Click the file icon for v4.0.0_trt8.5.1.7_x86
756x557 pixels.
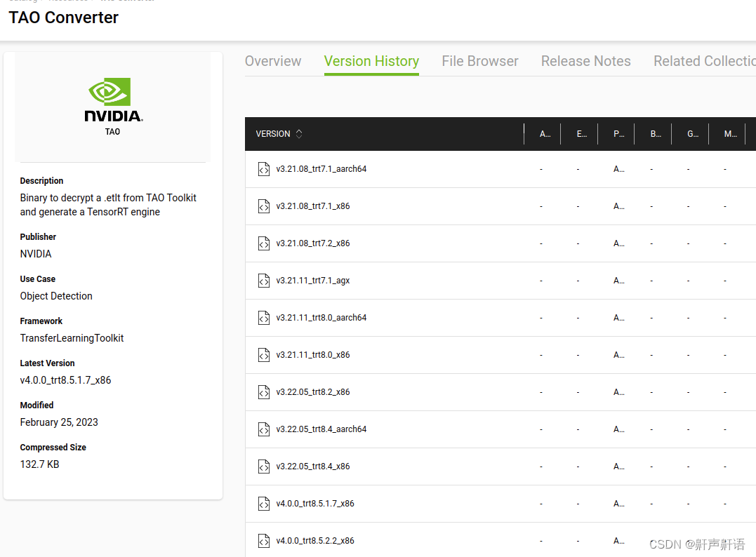[264, 504]
